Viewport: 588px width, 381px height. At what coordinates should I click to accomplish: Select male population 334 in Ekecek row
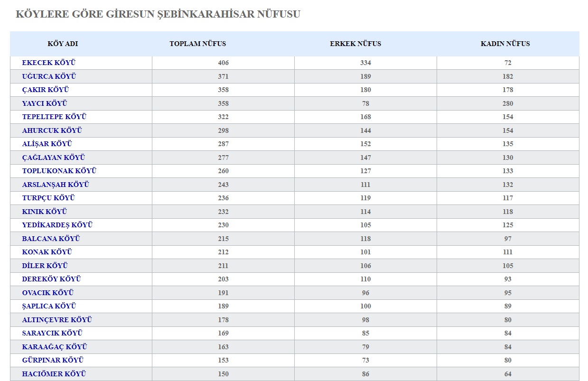click(365, 63)
